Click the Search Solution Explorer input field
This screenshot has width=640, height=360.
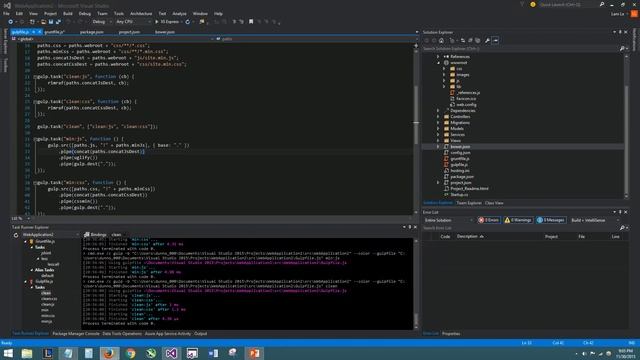[x=520, y=49]
